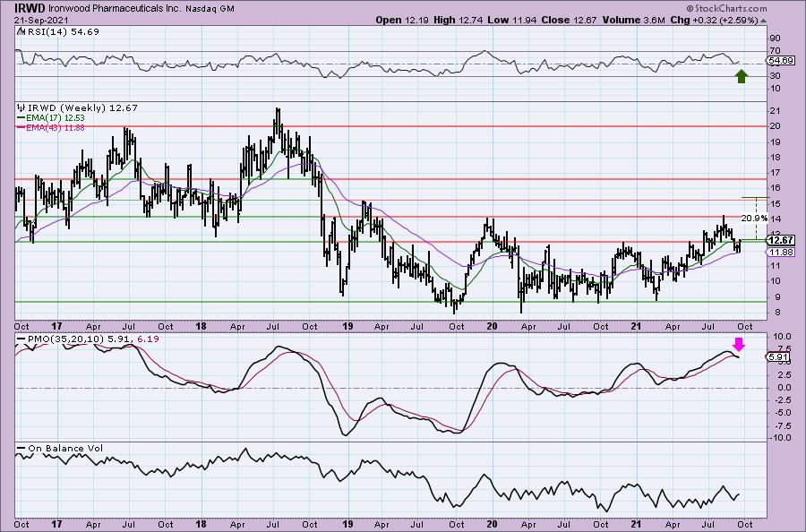This screenshot has height=532, width=806.
Task: Click year 18 on the price panel time axis
Action: coord(201,326)
